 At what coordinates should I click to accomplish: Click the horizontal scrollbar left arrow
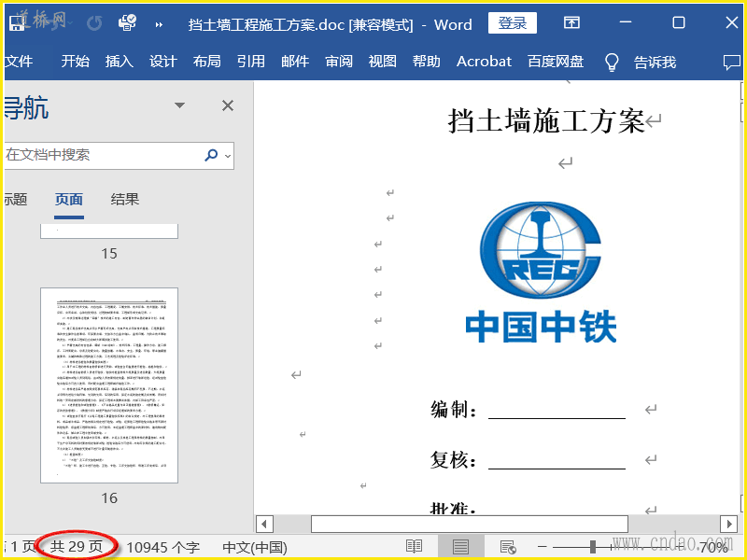pos(264,525)
